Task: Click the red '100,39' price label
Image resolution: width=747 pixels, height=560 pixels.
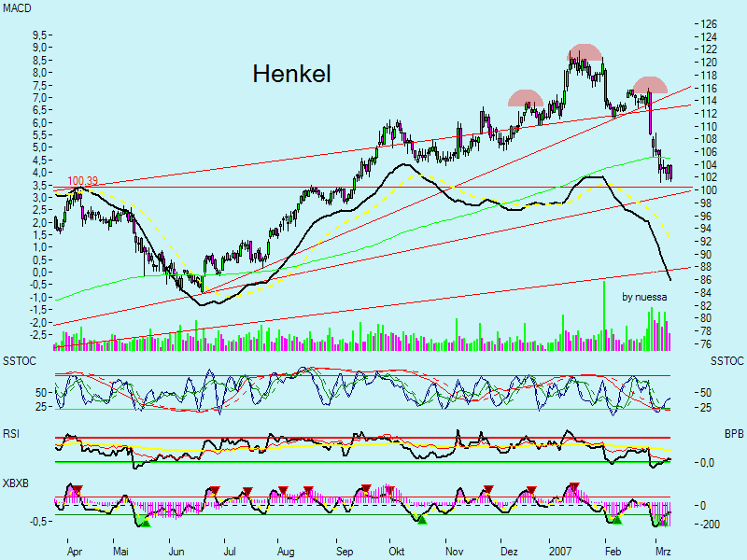Action: pos(82,181)
